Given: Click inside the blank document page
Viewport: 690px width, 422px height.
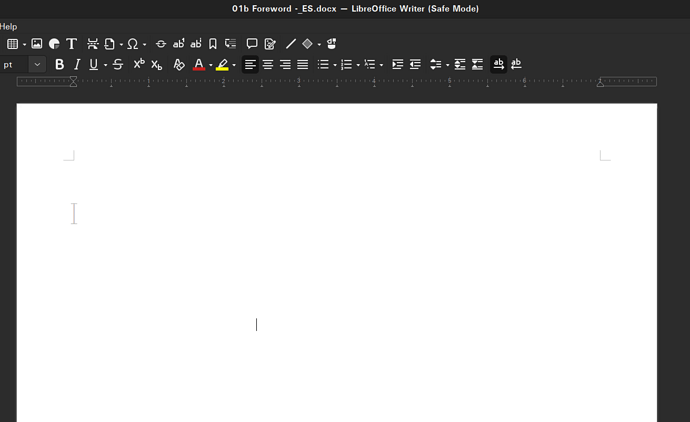Looking at the screenshot, I should coord(336,280).
